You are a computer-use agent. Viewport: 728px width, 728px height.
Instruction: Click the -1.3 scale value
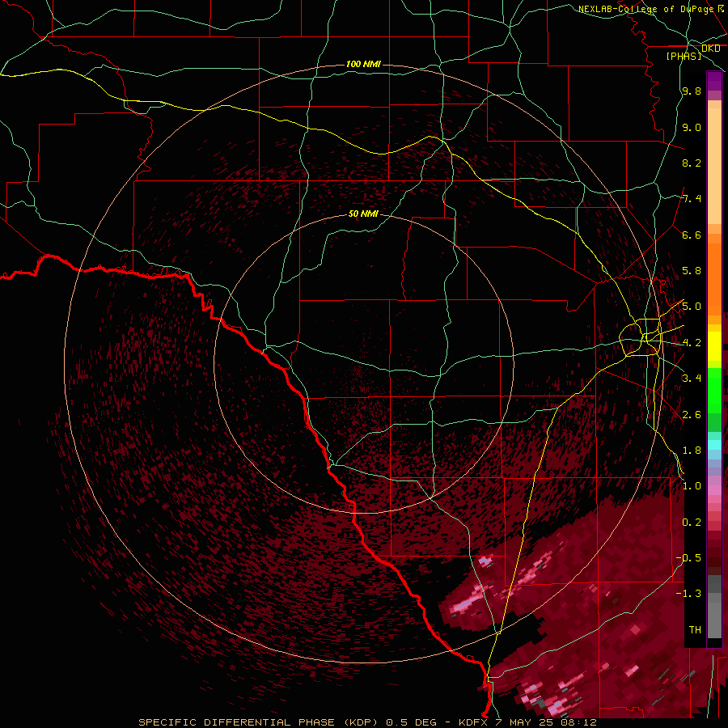pos(688,594)
